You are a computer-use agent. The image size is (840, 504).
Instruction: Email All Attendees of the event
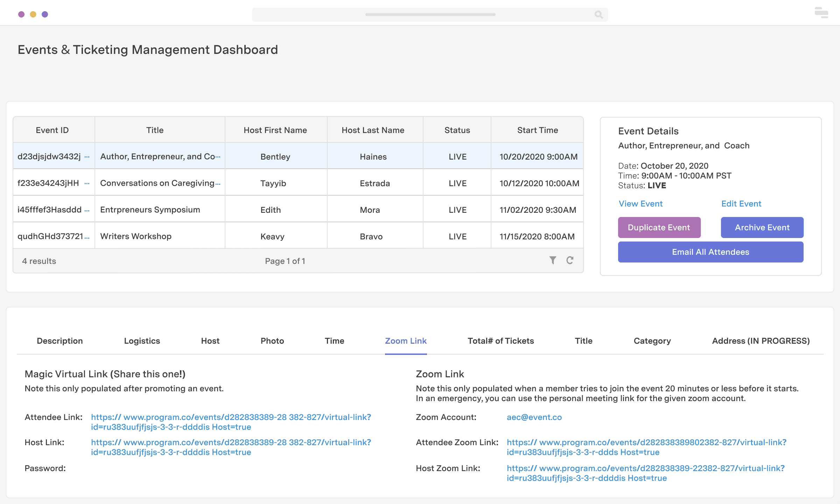pyautogui.click(x=710, y=252)
